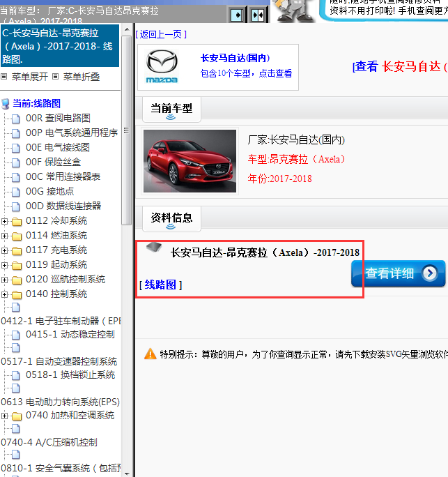Viewport: 448px width, 477px height.
Task: Select the 当前车型 tab
Action: coord(171,109)
